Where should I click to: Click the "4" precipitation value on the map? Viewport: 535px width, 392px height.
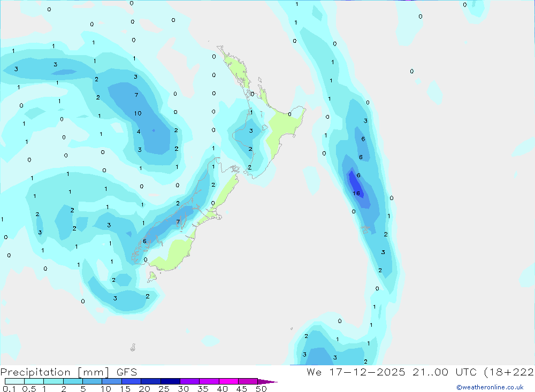(139, 132)
